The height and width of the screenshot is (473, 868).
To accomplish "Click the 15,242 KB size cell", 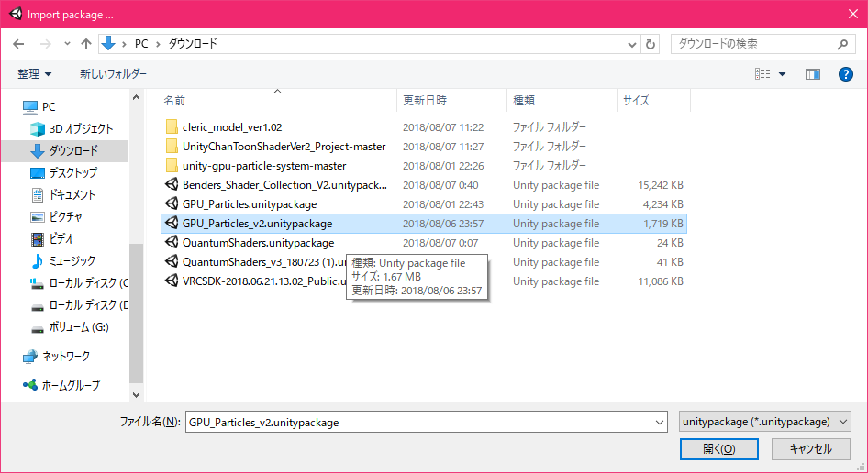I will click(661, 185).
